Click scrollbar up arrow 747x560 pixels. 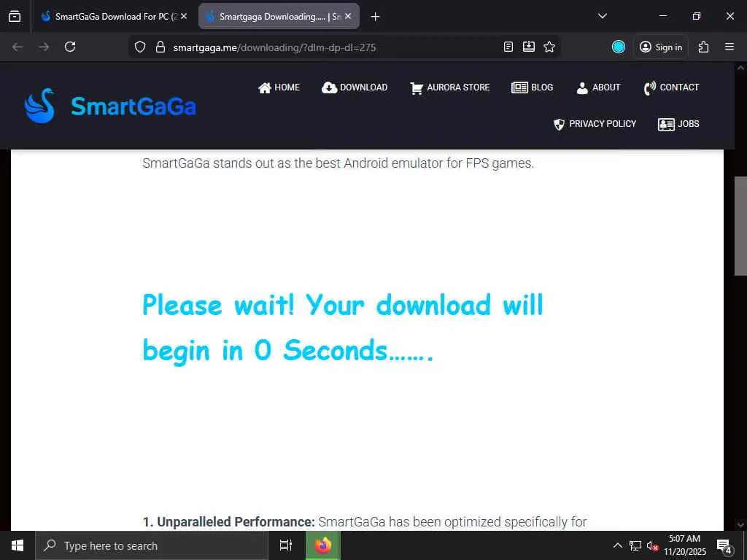[x=740, y=68]
